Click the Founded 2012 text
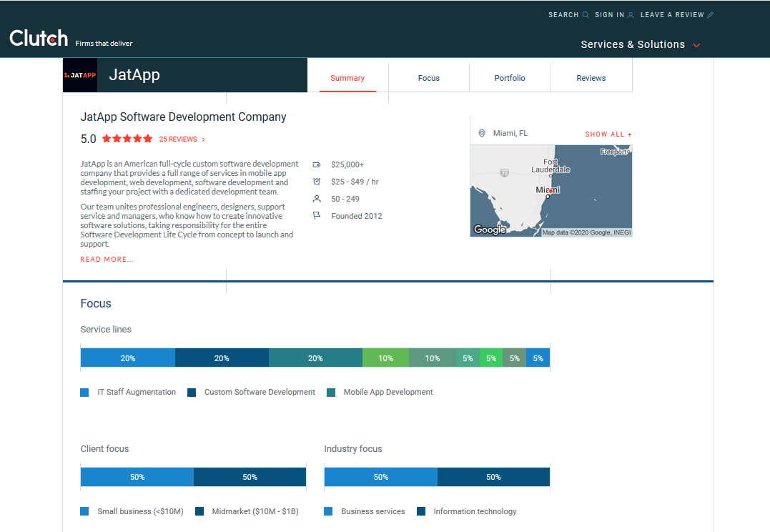This screenshot has width=770, height=532. (357, 216)
